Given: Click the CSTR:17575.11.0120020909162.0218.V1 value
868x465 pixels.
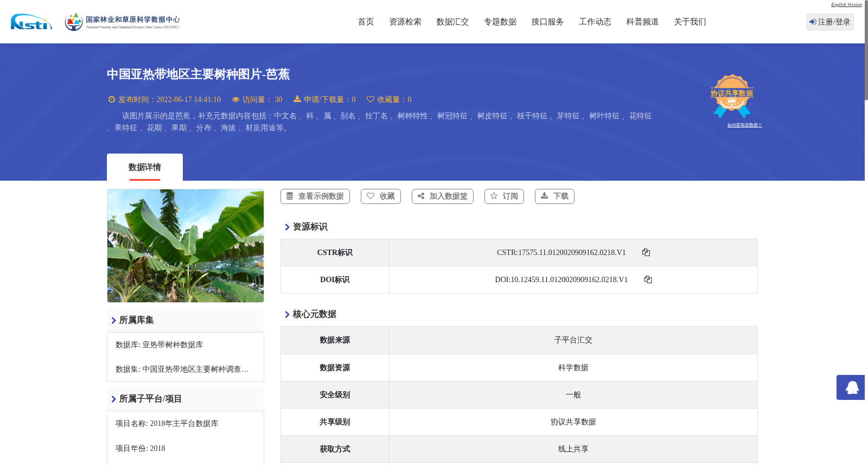Looking at the screenshot, I should (561, 252).
